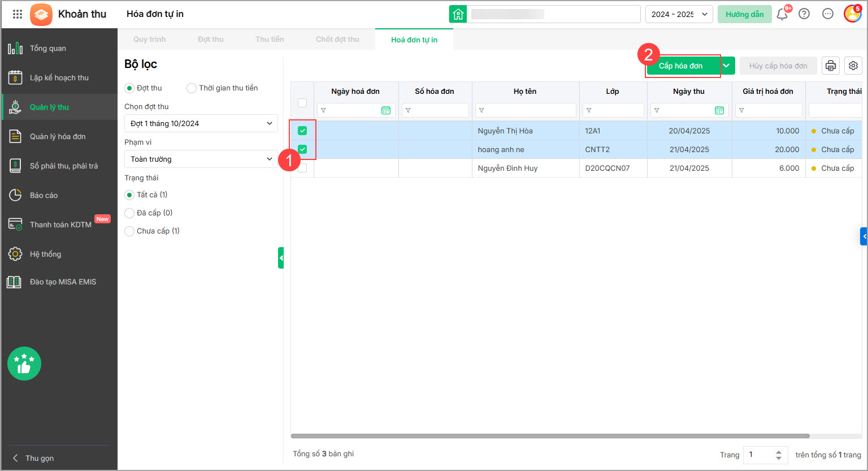Switch to the Đợt thu tab
This screenshot has width=868, height=471.
click(211, 40)
